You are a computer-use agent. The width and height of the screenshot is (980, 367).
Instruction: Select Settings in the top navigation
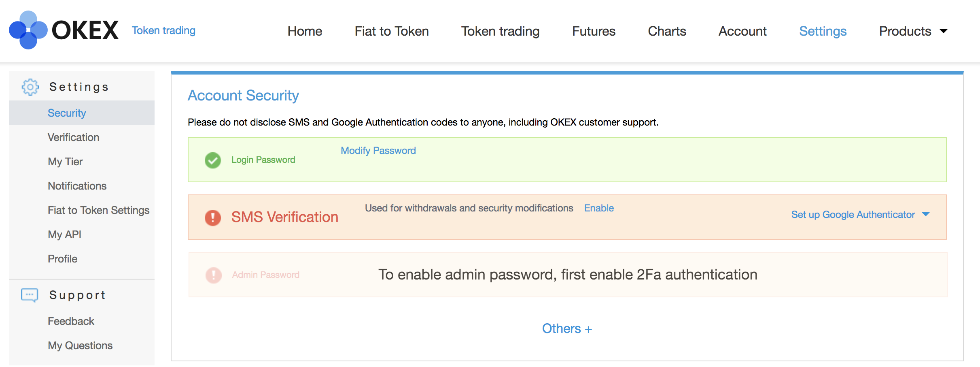click(823, 31)
